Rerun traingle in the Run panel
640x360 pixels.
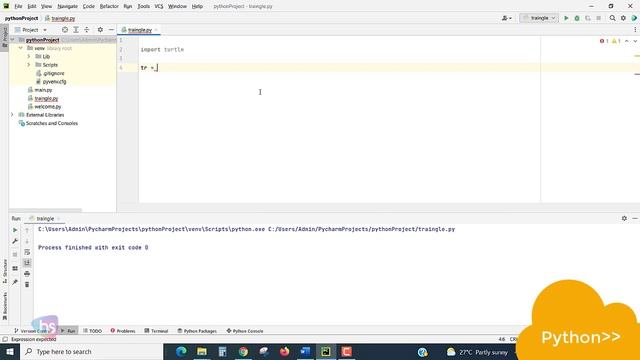pos(15,230)
